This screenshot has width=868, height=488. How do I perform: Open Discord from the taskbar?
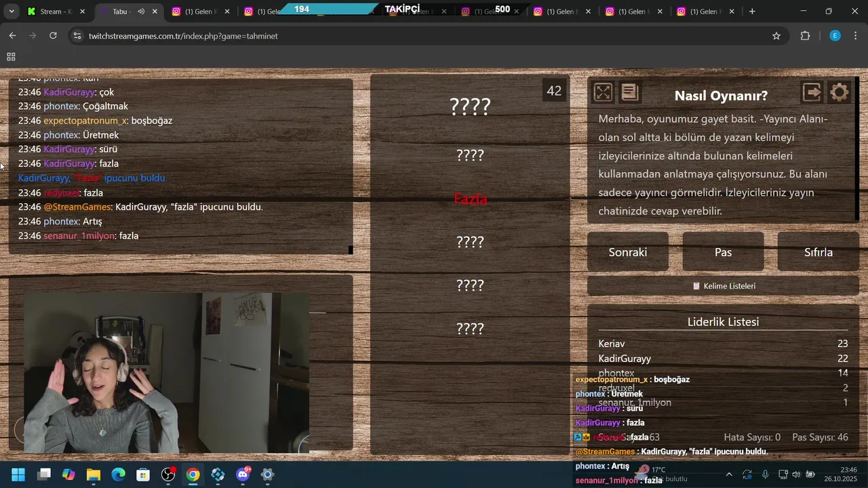[x=243, y=474]
